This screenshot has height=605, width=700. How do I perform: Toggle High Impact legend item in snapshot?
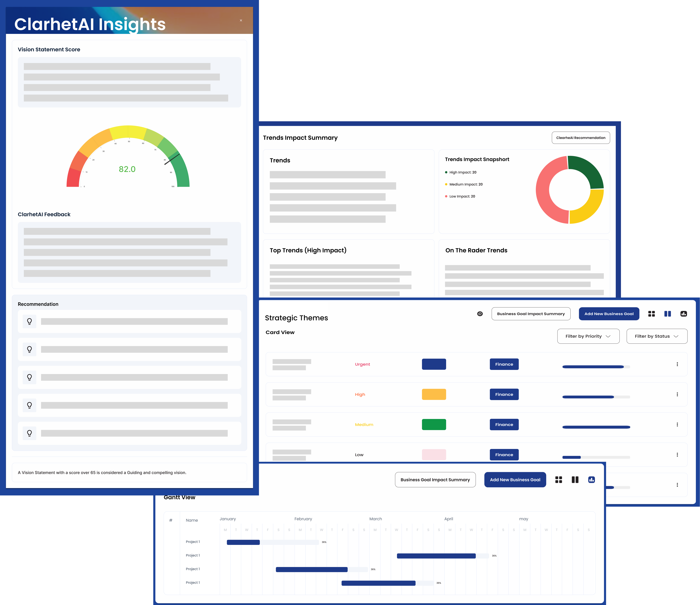(461, 172)
